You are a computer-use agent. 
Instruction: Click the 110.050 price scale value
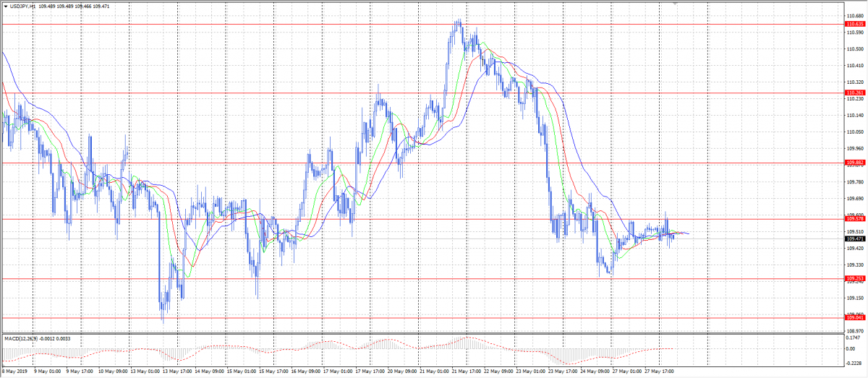[x=856, y=132]
